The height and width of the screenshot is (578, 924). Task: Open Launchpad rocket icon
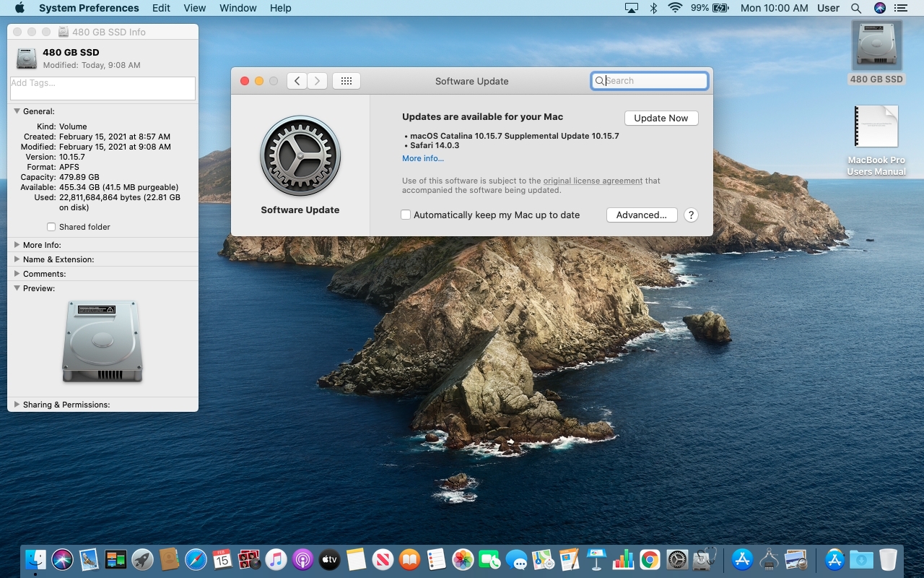point(142,559)
